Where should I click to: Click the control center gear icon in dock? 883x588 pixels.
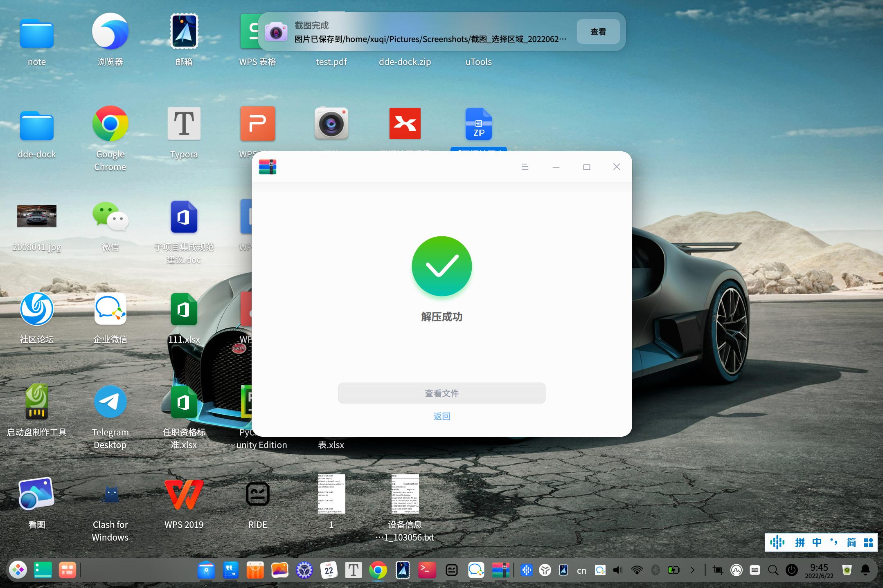(304, 570)
